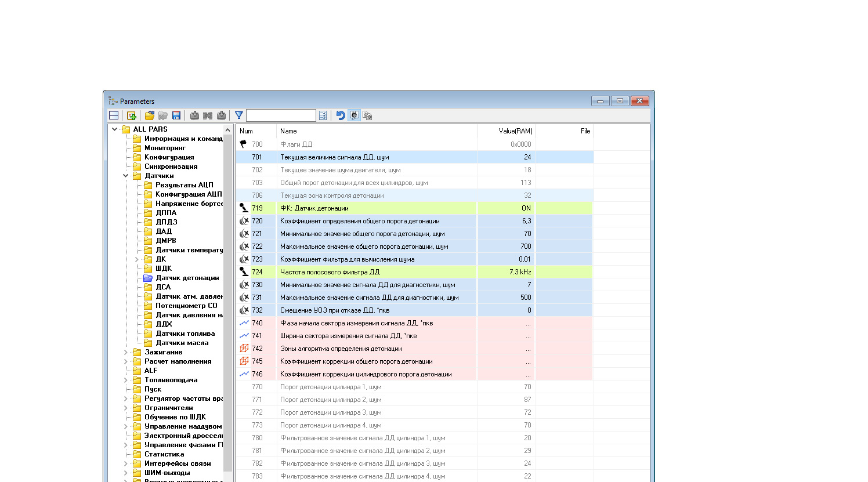Click the blue funnel filter icon
The image size is (868, 482).
[238, 115]
